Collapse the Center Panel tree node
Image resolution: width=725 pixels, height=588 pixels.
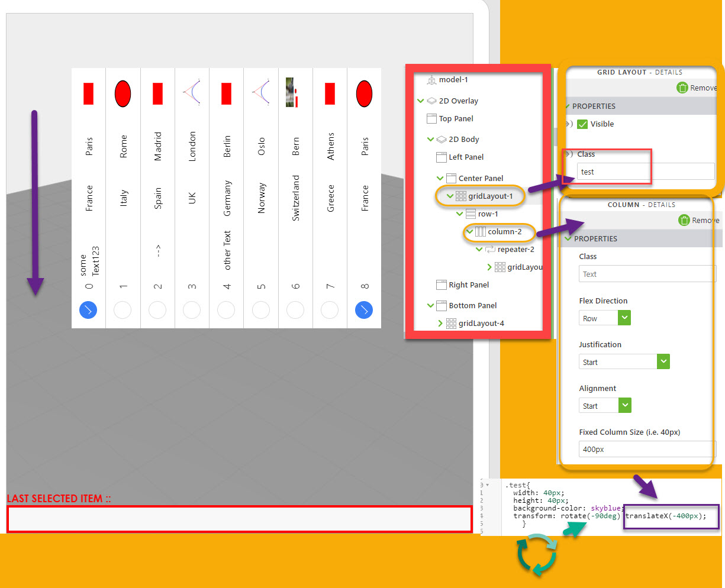(x=439, y=178)
